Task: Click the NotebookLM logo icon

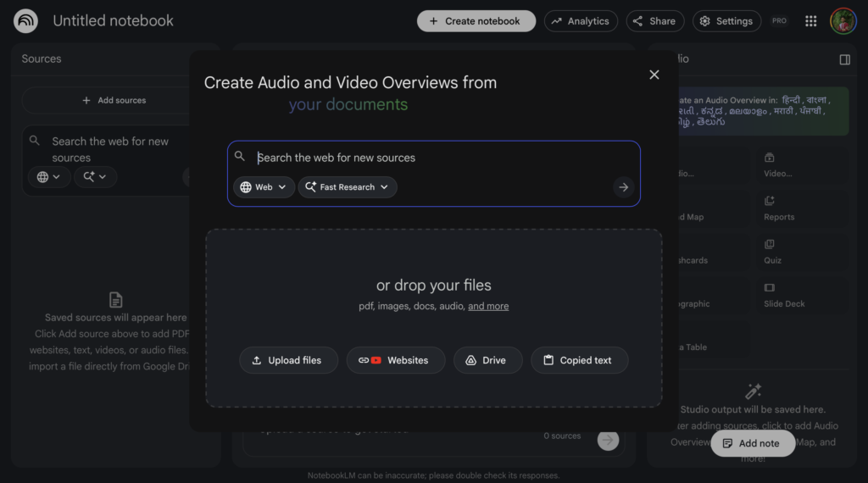Action: [25, 21]
